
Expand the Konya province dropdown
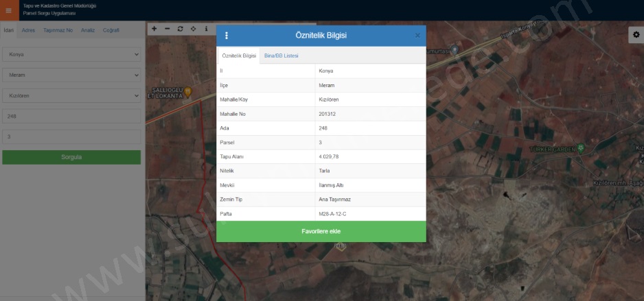71,54
